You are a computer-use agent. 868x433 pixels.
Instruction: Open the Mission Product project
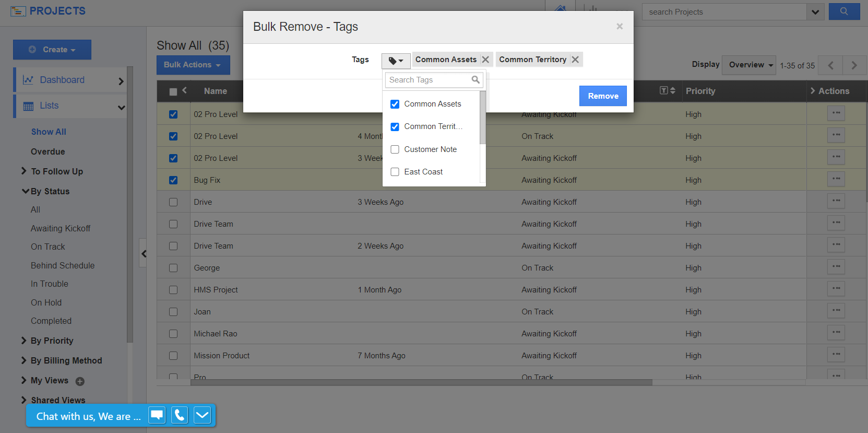[x=221, y=356]
